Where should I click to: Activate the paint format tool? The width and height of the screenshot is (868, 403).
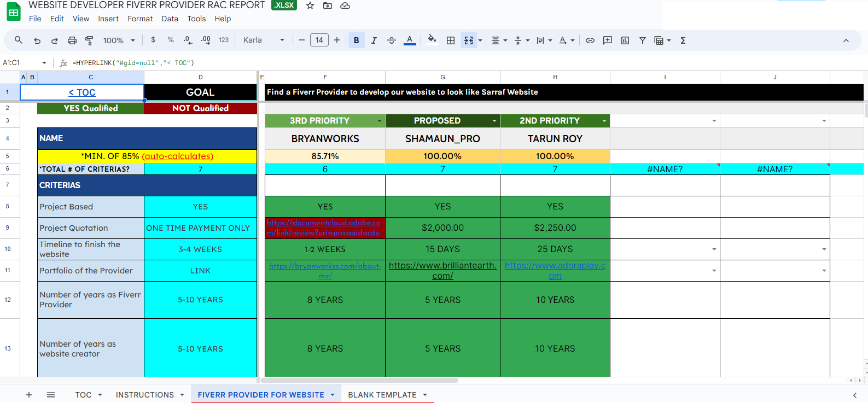[x=90, y=40]
